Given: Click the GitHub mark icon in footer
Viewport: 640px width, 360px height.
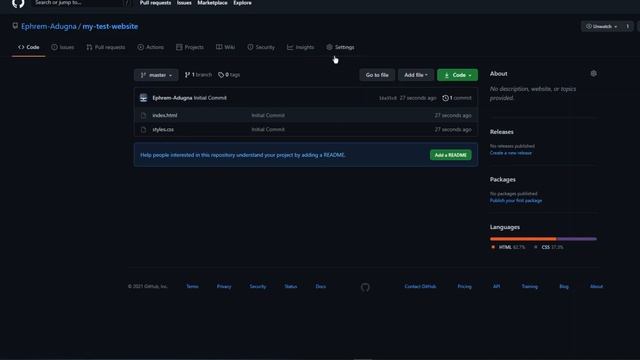Looking at the screenshot, I should (x=365, y=287).
